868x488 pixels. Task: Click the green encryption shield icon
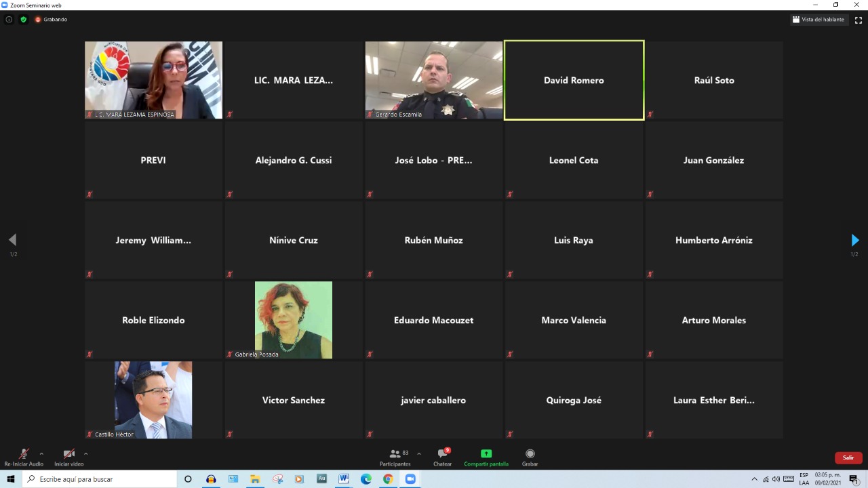click(24, 20)
